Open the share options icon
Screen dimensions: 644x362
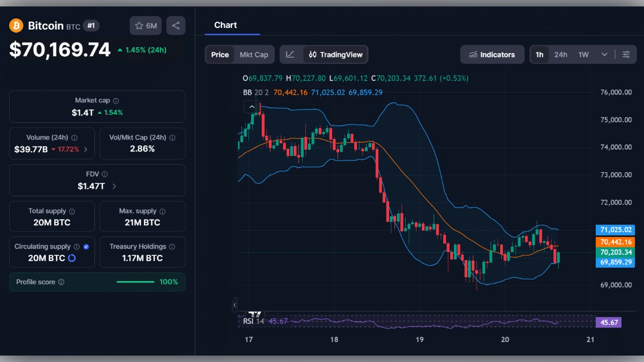click(x=175, y=25)
